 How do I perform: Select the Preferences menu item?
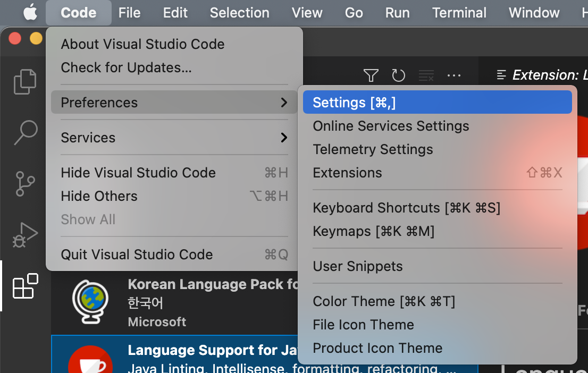click(174, 103)
